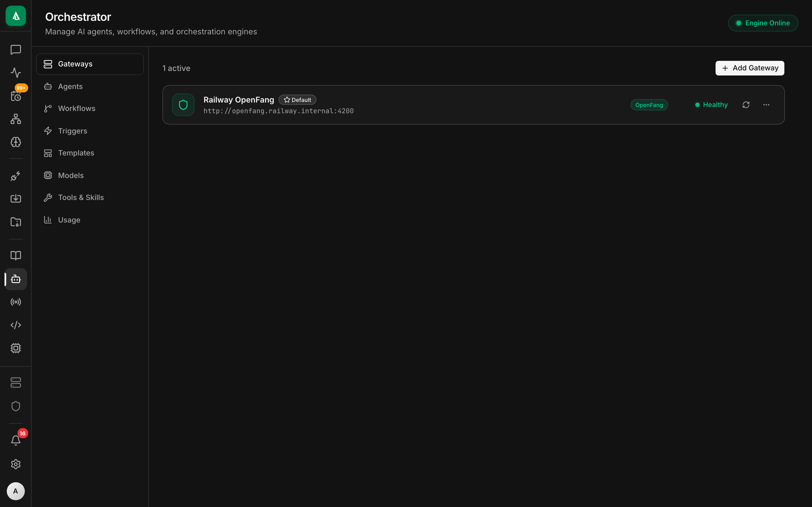Refresh the Railway OpenFang gateway

[746, 104]
